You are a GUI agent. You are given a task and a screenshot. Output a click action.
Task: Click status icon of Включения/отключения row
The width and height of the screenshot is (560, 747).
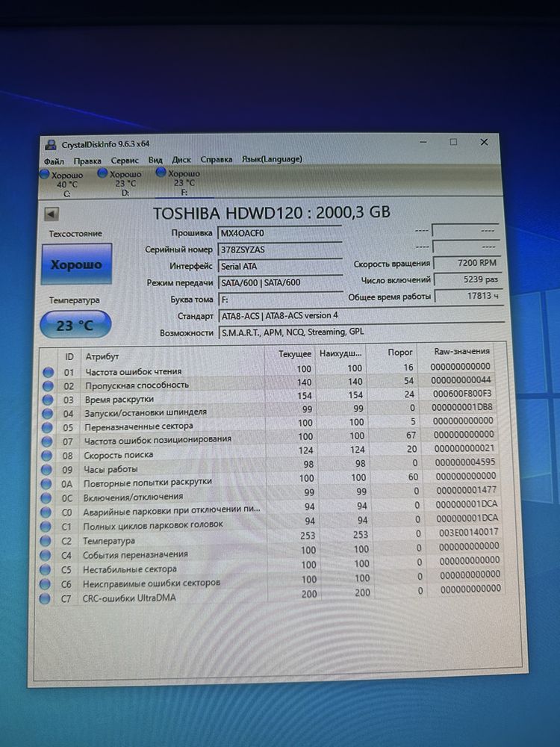(x=46, y=498)
